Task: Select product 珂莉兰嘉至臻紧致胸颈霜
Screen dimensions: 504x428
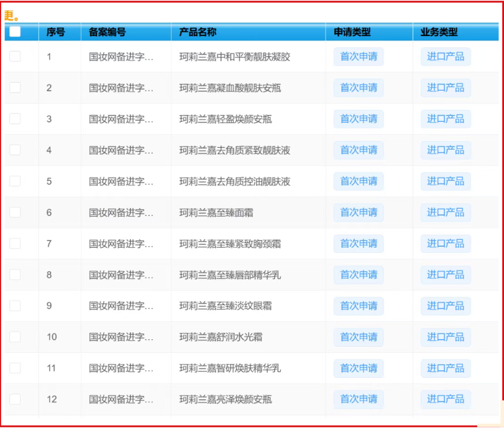Action: [230, 244]
